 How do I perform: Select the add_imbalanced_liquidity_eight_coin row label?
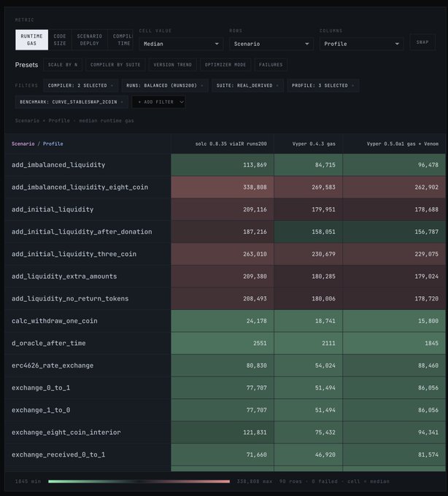point(80,187)
